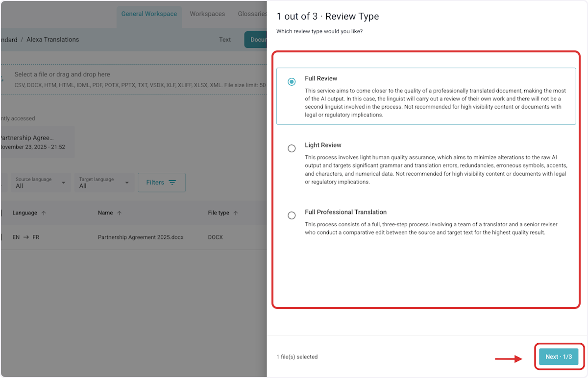Viewport: 588px width, 378px height.
Task: Sort by Name column arrow
Action: pyautogui.click(x=119, y=213)
